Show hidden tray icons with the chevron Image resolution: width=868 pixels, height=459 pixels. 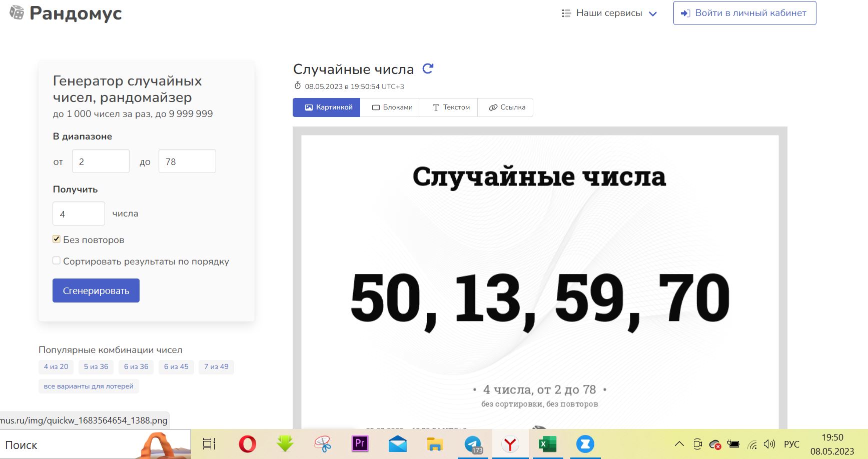point(679,444)
